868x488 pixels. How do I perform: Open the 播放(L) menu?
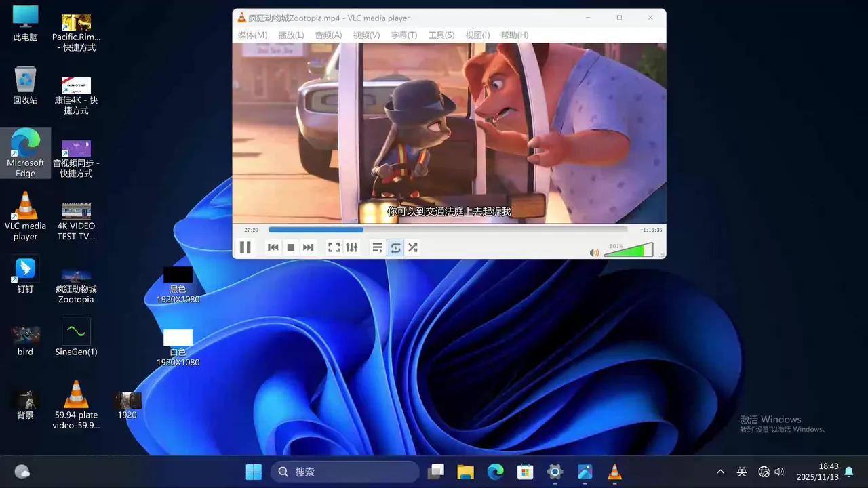[x=291, y=35]
